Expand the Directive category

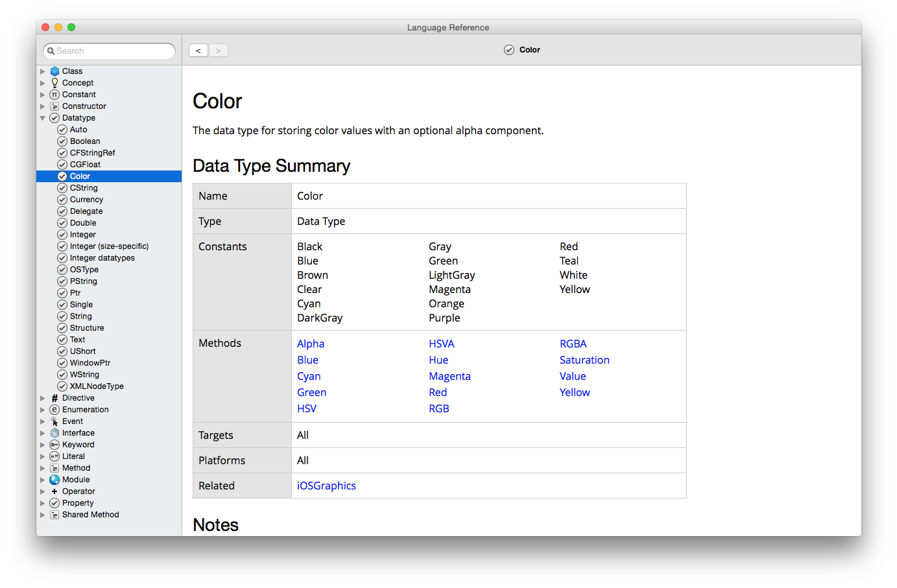pyautogui.click(x=43, y=398)
